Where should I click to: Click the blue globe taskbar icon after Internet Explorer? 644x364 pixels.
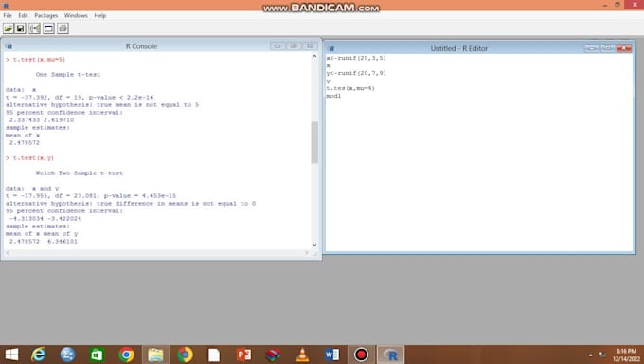[68, 355]
